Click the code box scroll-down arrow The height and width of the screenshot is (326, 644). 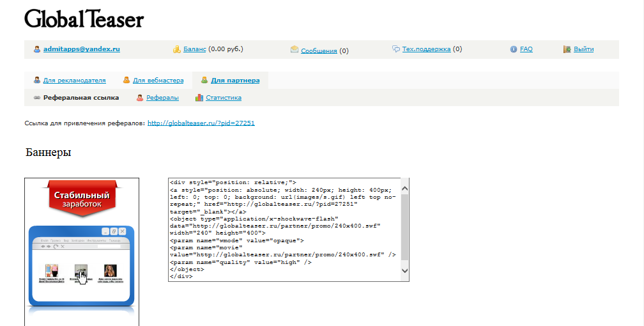pyautogui.click(x=404, y=270)
